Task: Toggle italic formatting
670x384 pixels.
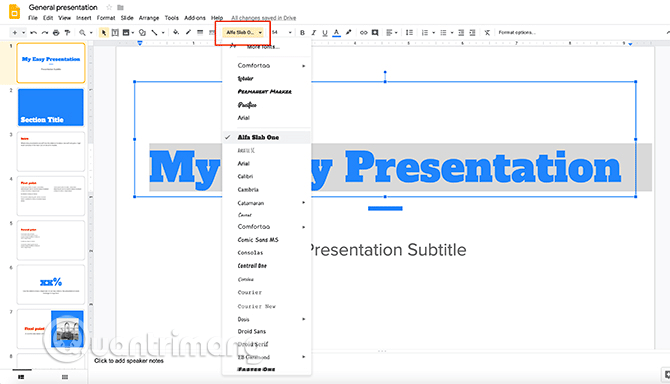Action: [313, 32]
